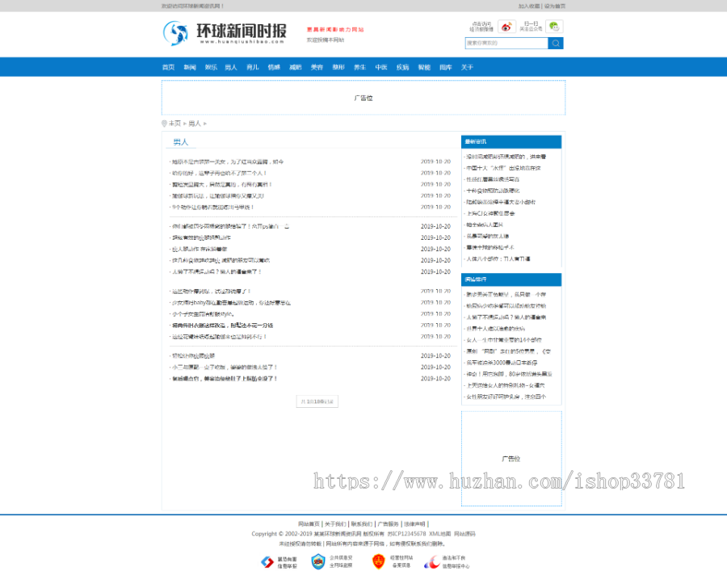Screen dimensions: 727x588
Task: Click the Weibo sharing icon in header
Action: [x=506, y=27]
